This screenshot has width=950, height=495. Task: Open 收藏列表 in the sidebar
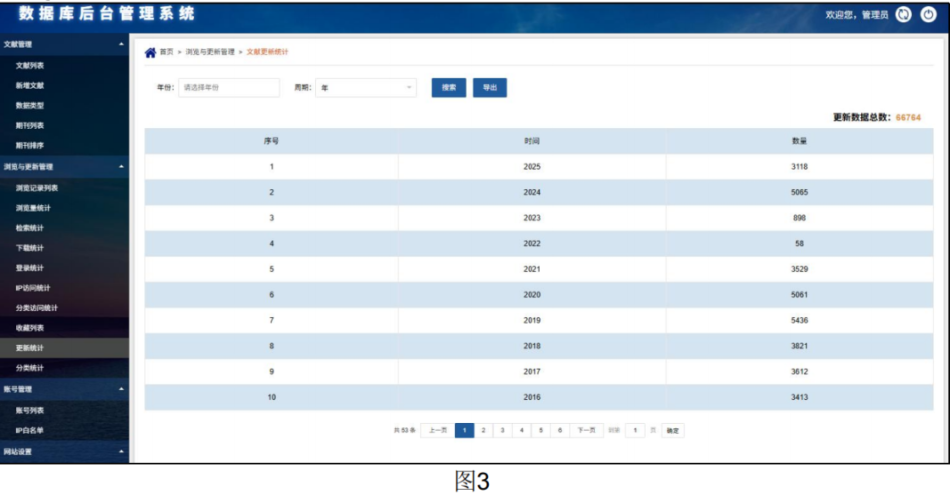(30, 328)
